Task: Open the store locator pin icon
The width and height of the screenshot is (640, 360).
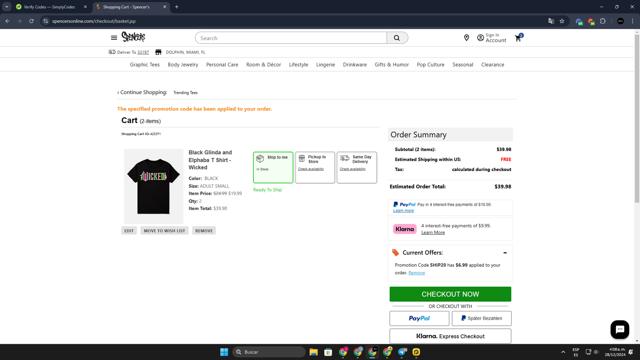Action: point(466,38)
